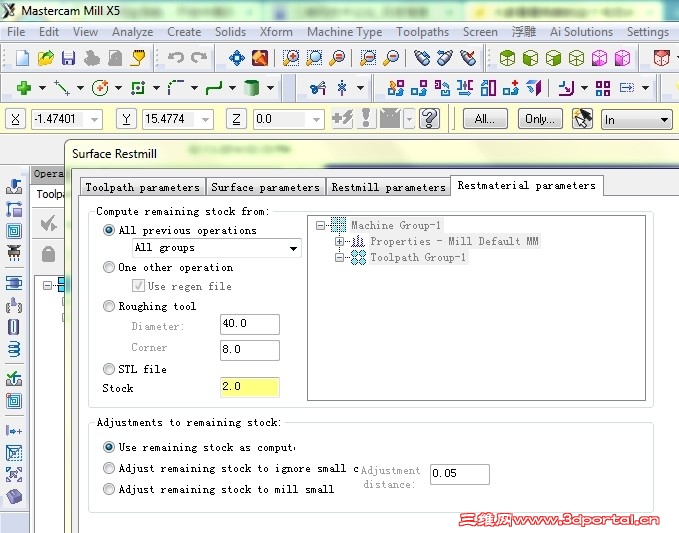This screenshot has width=679, height=533.
Task: Open the File menu
Action: [16, 32]
